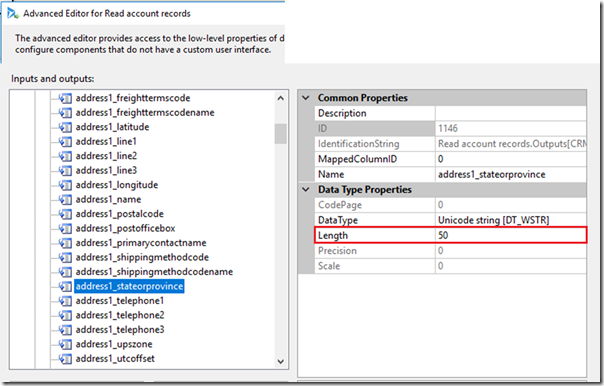Click the IdentificationString value text
The width and height of the screenshot is (604, 386).
click(512, 144)
